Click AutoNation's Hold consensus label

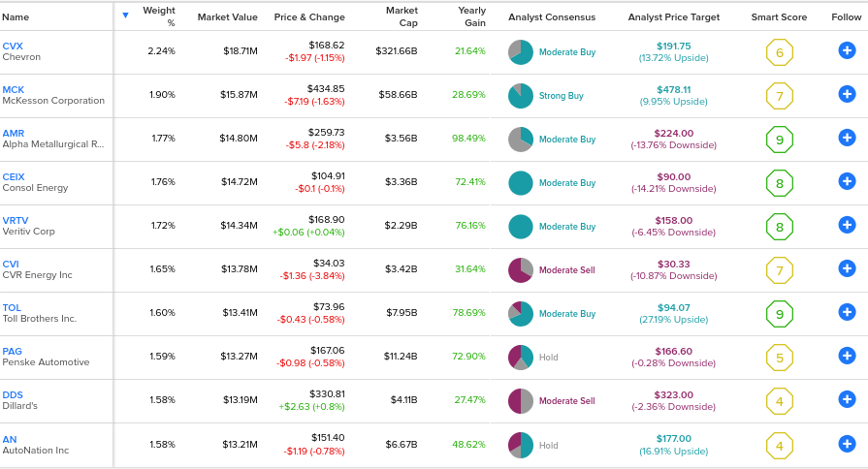(x=549, y=445)
